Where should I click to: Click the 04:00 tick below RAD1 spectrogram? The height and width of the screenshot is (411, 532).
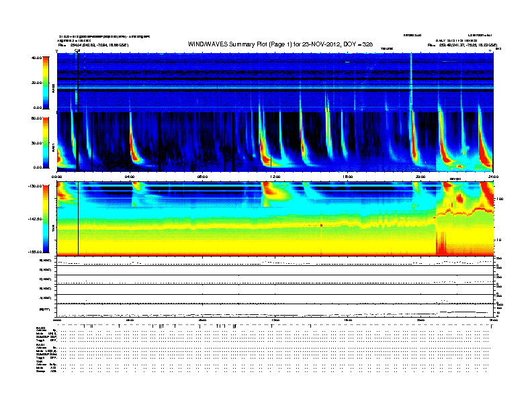130,177
